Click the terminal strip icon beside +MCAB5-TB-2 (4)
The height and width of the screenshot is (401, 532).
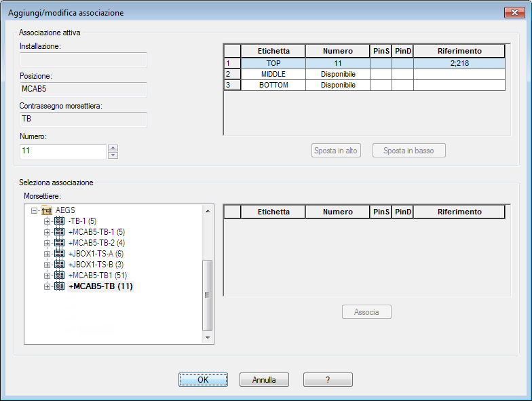pyautogui.click(x=60, y=243)
